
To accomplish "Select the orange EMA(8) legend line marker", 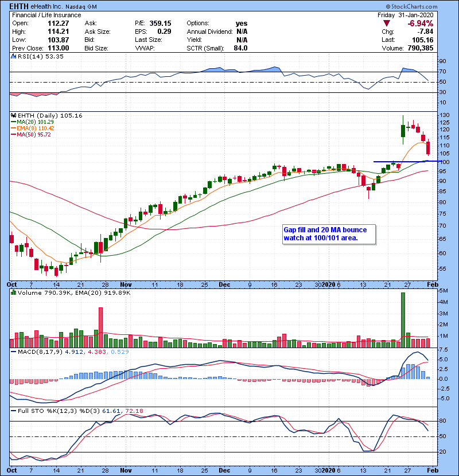I will (x=13, y=128).
